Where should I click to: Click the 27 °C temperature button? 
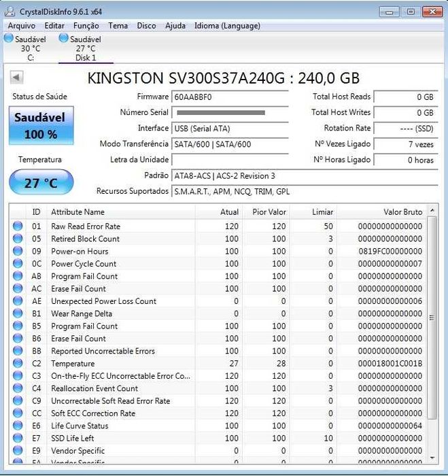coord(41,182)
